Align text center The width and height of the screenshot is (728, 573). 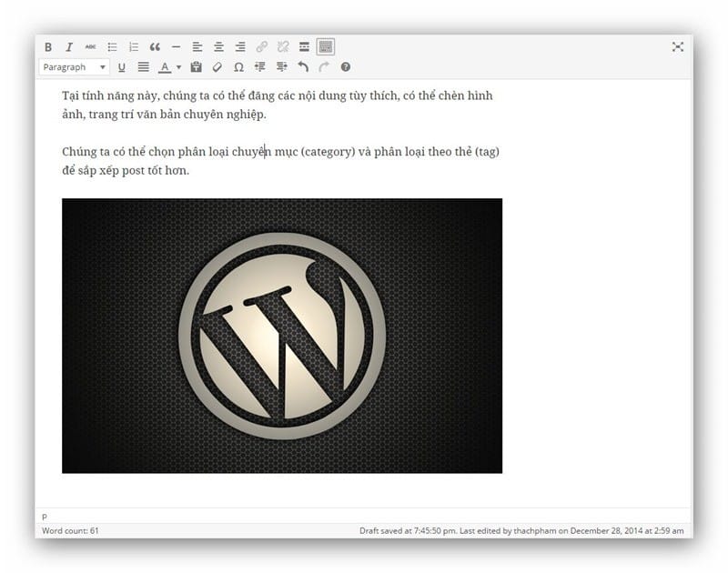pyautogui.click(x=218, y=47)
